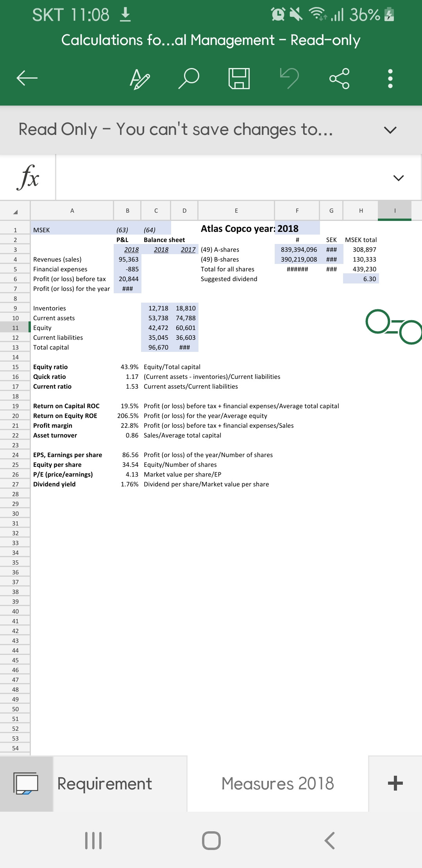Select the Inventories label cell
This screenshot has width=422, height=868.
point(72,308)
